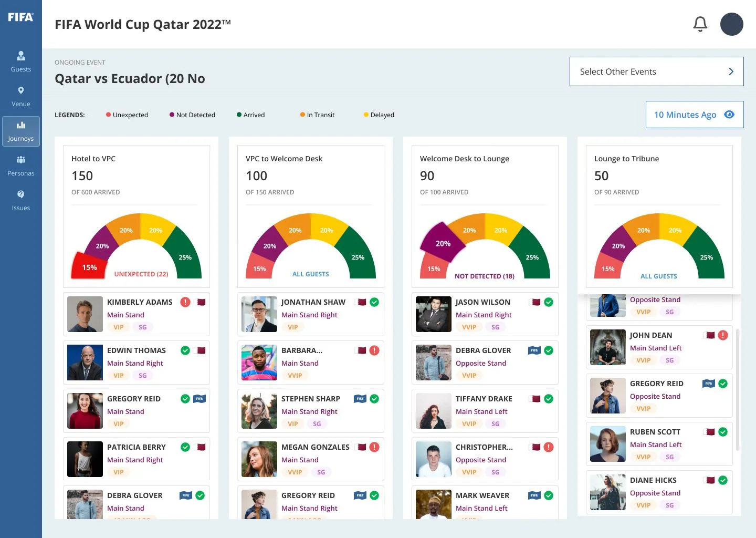Open Issues in the sidebar
Image resolution: width=756 pixels, height=538 pixels.
click(x=21, y=201)
